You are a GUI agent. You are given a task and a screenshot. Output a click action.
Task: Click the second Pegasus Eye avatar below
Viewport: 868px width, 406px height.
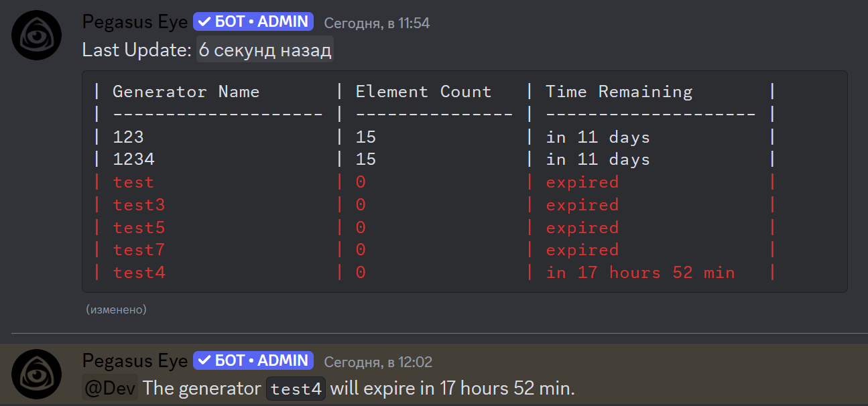coord(36,374)
